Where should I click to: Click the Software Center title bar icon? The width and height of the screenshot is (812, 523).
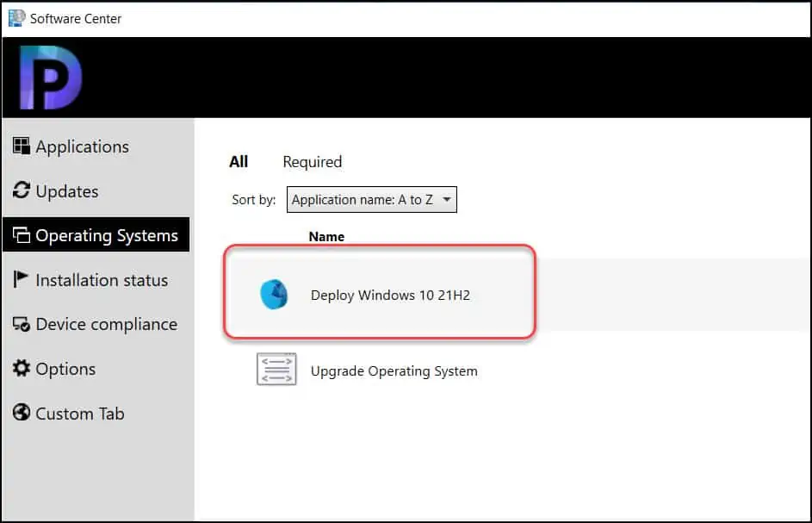(x=16, y=18)
